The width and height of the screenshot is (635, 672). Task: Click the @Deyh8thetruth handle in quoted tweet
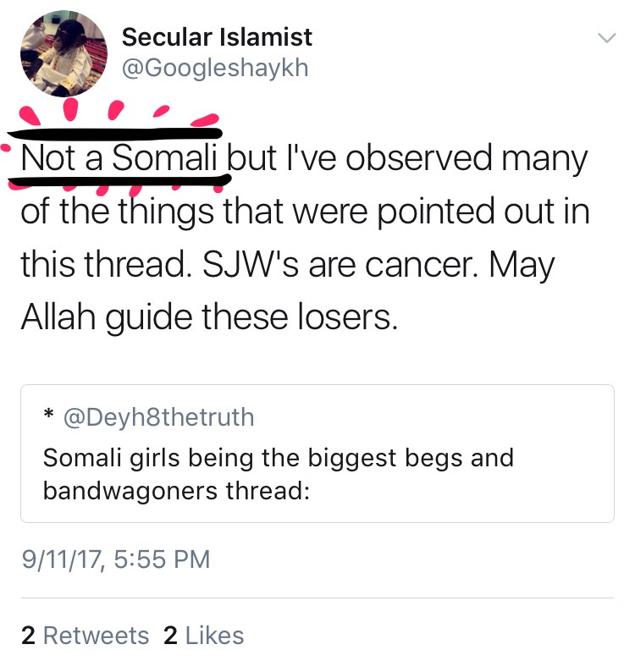coord(158,416)
